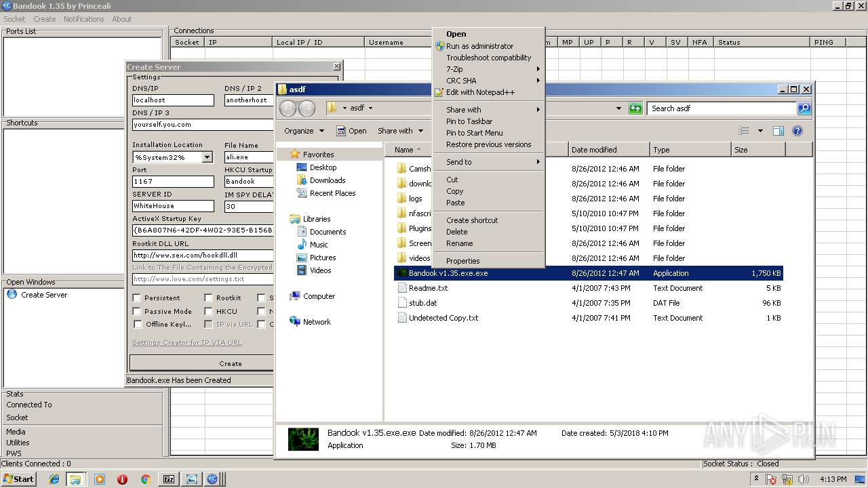Click the Explorer forward navigation arrow
Viewport: 868px width, 488px height.
pyautogui.click(x=307, y=108)
